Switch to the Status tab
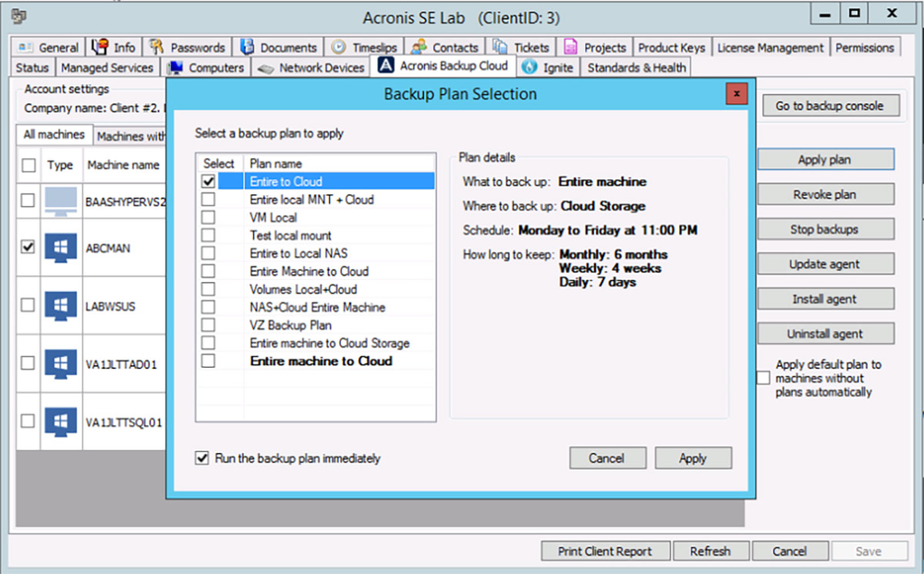924x574 pixels. point(32,67)
